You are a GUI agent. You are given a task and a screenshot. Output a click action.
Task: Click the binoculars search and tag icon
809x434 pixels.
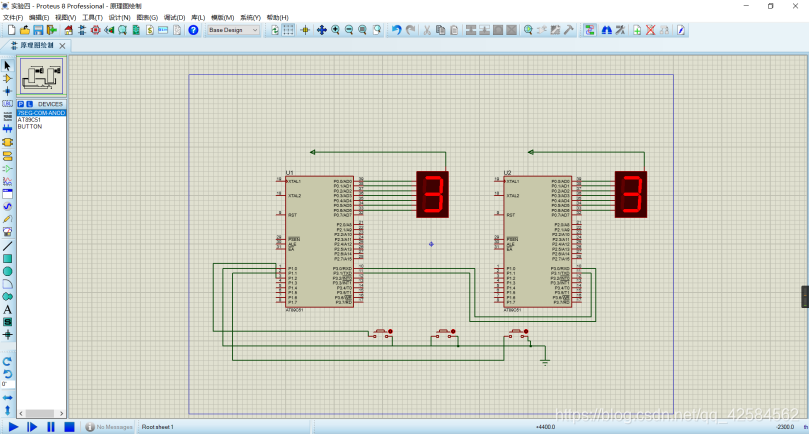pos(607,30)
